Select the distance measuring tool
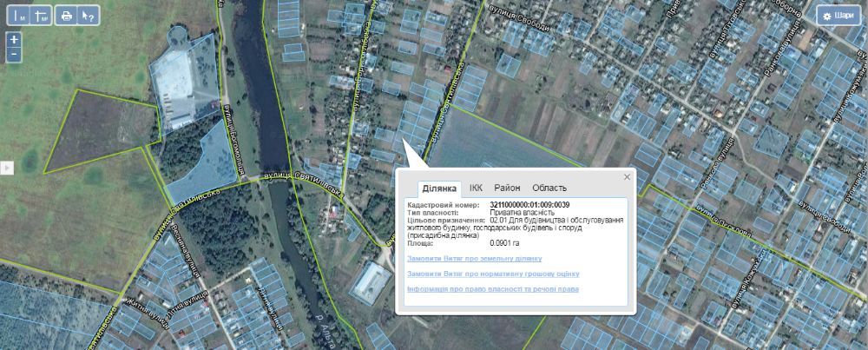The height and width of the screenshot is (350, 868). pyautogui.click(x=18, y=16)
